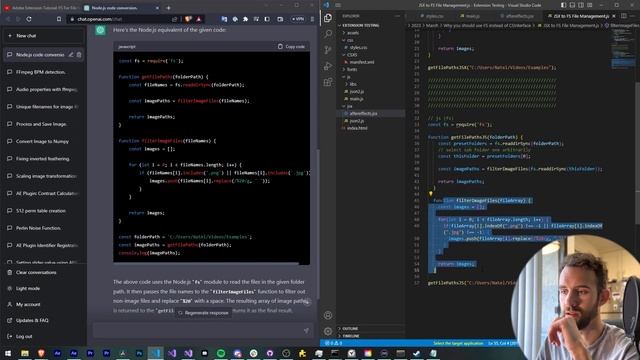Expand the assets folder in Explorer
This screenshot has height=360, width=640.
click(353, 33)
